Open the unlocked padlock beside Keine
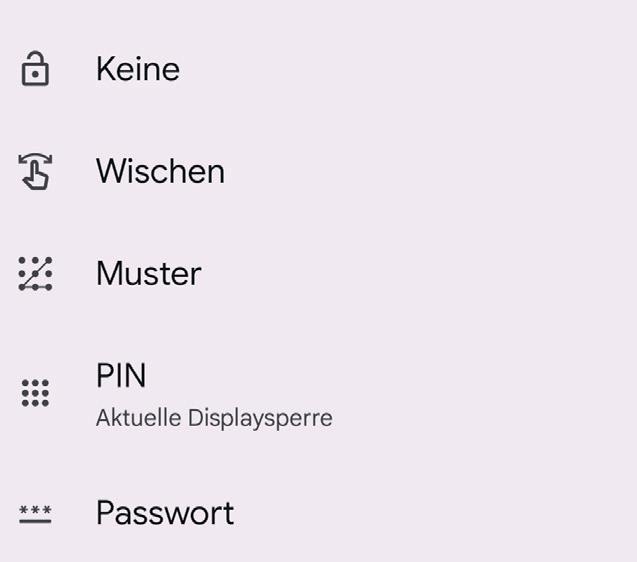 [x=35, y=68]
